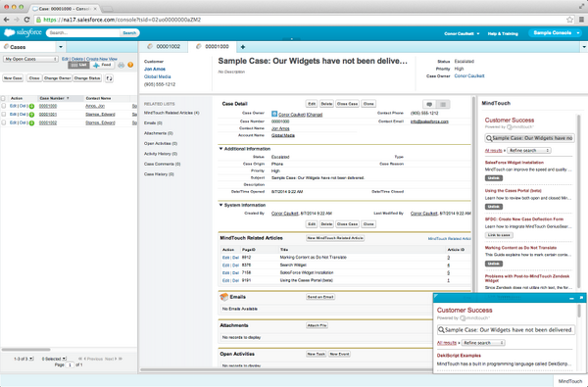Screen dimensions: 588x387
Task: Click MindTouch sidebar search box
Action: 529,138
